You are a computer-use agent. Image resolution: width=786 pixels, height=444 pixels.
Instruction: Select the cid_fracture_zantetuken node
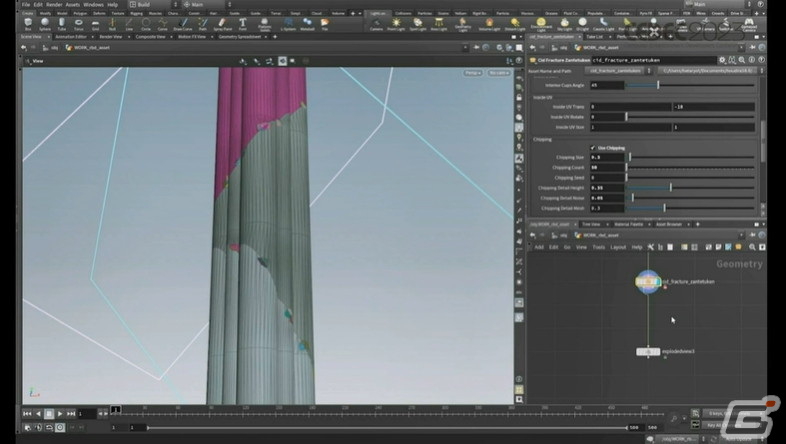(648, 282)
